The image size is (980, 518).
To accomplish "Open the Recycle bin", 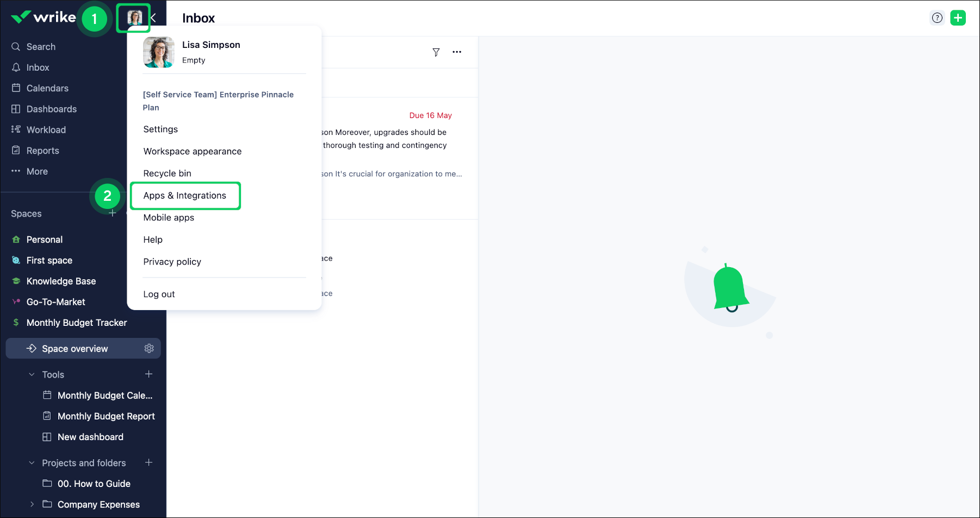I will pyautogui.click(x=167, y=173).
